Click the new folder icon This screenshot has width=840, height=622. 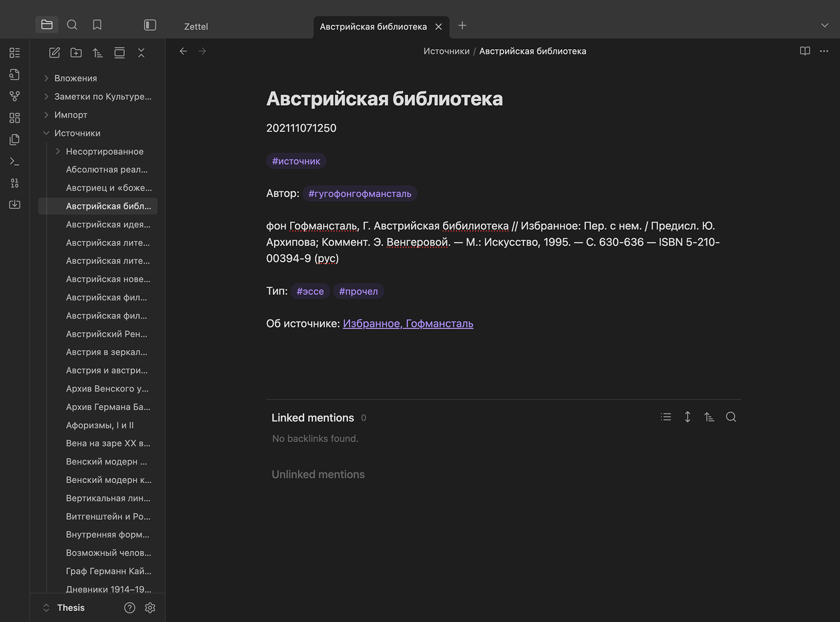[76, 53]
